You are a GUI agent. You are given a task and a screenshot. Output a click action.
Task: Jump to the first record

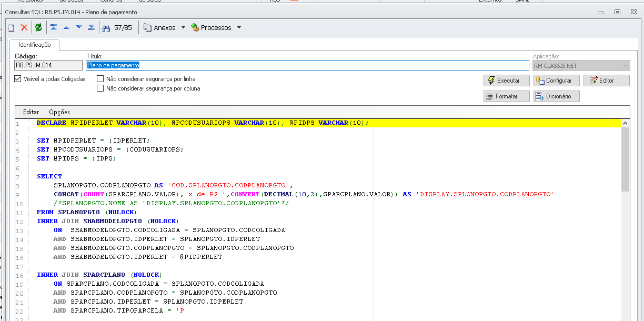[54, 27]
